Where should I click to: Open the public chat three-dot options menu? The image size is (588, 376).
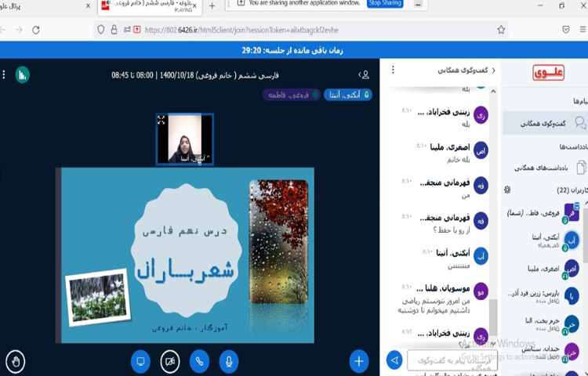coord(391,71)
